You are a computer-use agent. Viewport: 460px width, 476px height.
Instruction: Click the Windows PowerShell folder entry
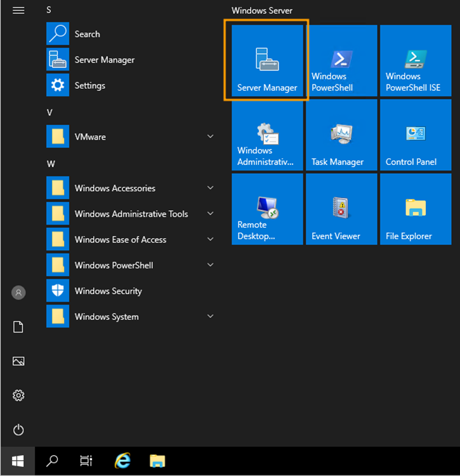132,265
